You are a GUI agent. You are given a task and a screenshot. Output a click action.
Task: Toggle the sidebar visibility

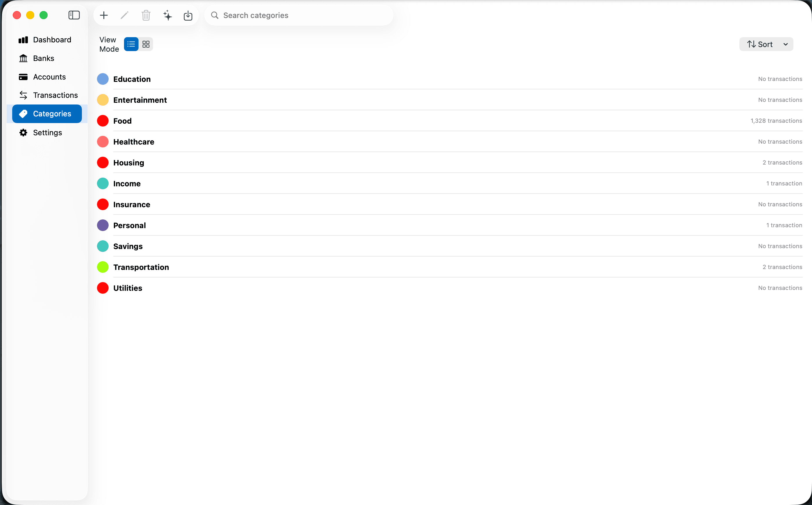73,15
